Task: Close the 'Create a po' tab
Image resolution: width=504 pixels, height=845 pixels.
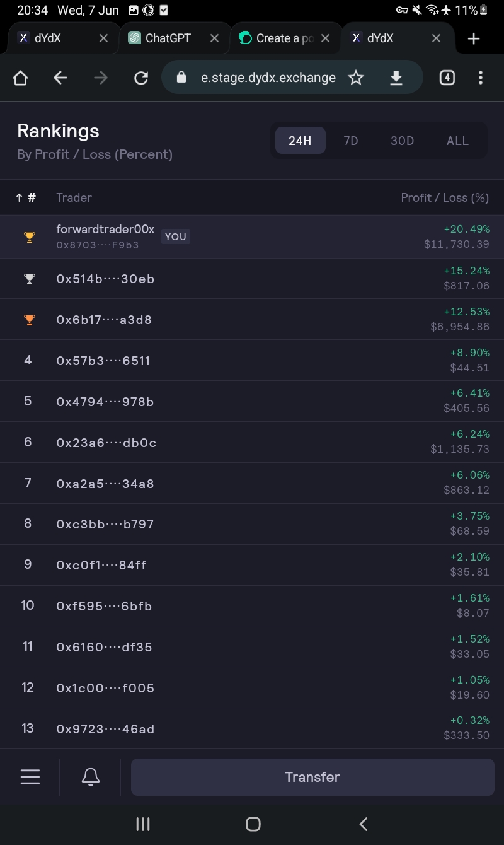Action: pos(325,38)
